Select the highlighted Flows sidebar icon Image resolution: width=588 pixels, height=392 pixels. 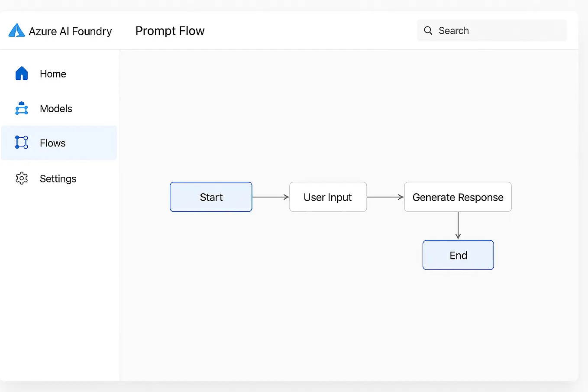[22, 143]
